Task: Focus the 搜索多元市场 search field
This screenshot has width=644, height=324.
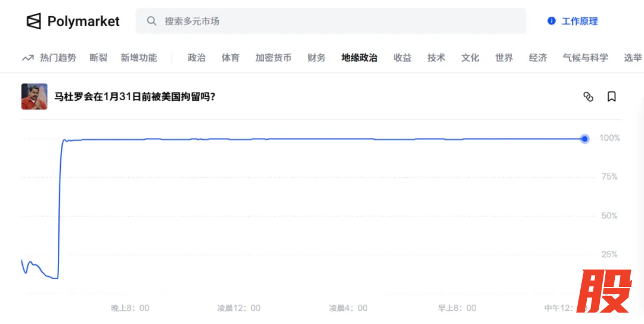Action: (x=330, y=21)
